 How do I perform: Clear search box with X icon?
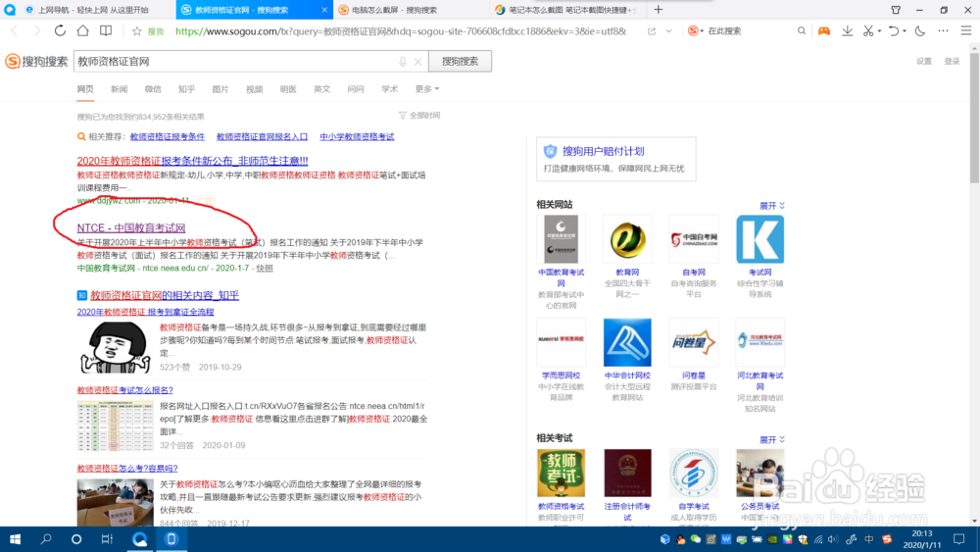(x=418, y=61)
